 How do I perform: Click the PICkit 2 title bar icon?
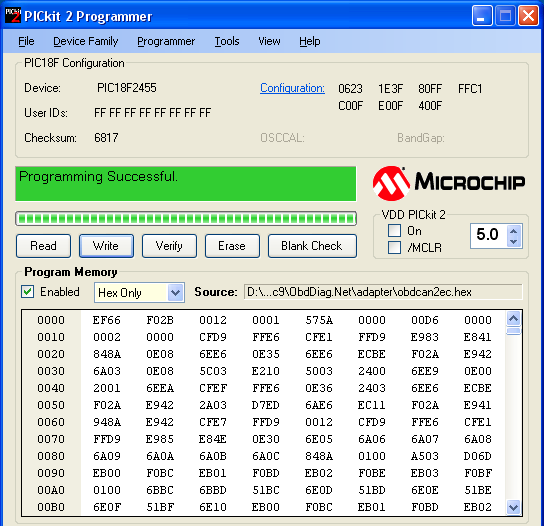[13, 16]
